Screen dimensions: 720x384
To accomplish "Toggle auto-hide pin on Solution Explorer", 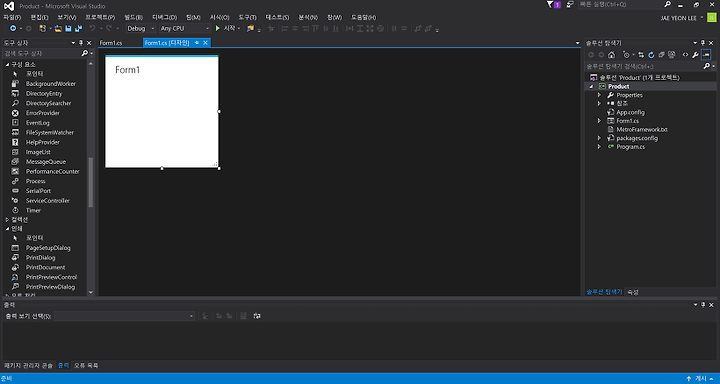I will point(703,43).
